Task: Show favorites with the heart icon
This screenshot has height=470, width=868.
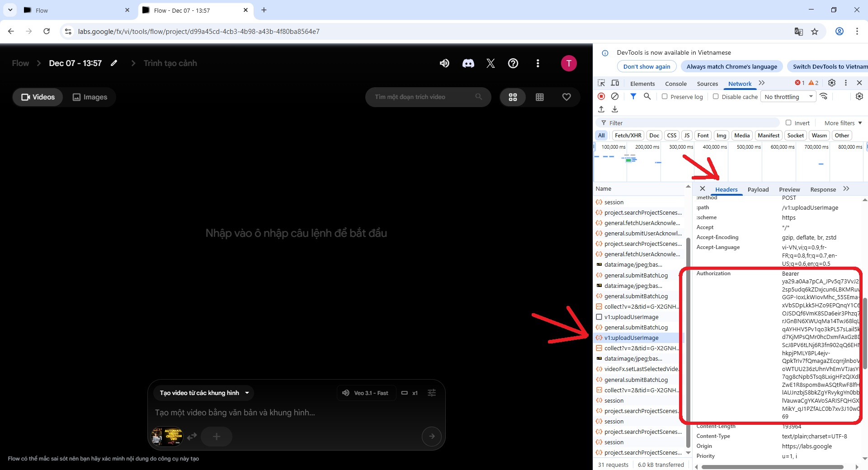Action: tap(566, 97)
